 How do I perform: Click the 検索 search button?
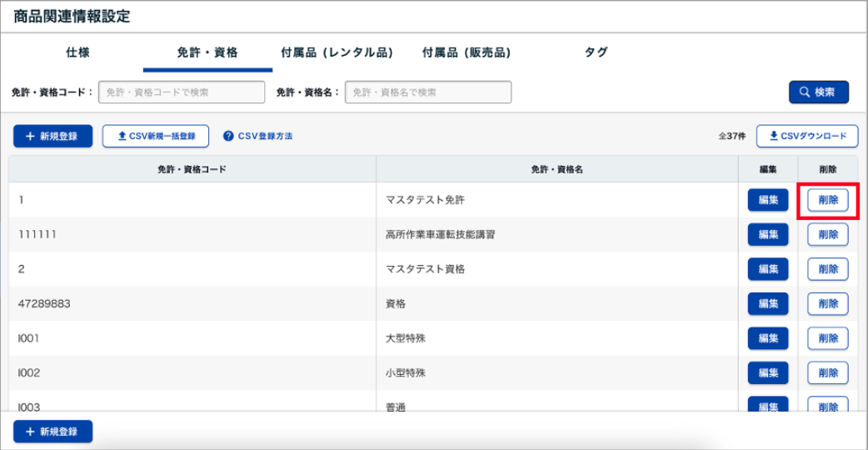coord(818,92)
